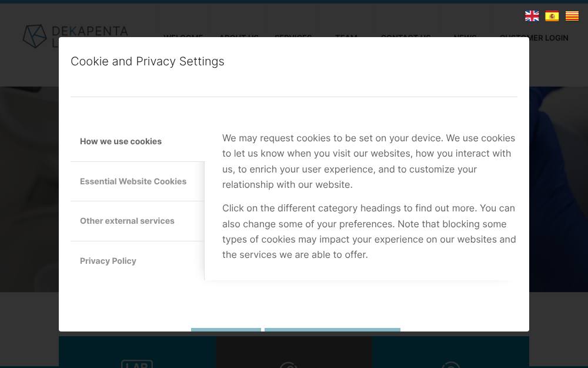This screenshot has width=588, height=368.
Task: Click the paragraph starting 'Click on the different'
Action: pyautogui.click(x=369, y=231)
